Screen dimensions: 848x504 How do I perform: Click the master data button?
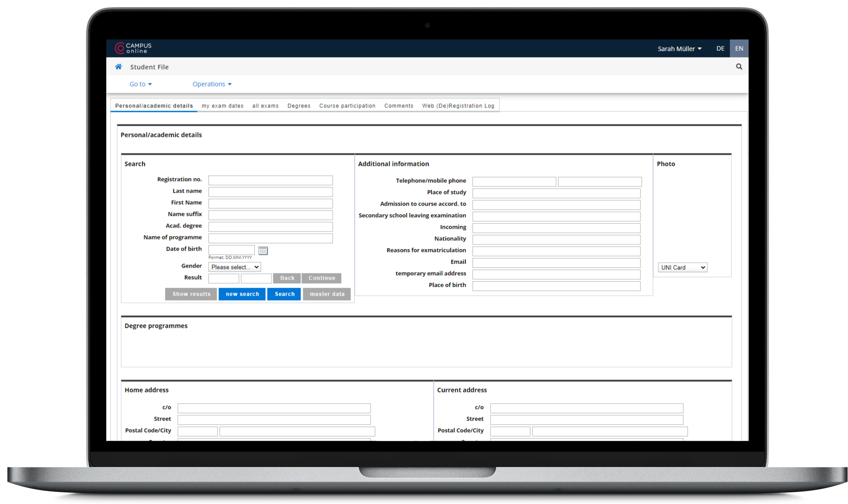[x=327, y=294]
